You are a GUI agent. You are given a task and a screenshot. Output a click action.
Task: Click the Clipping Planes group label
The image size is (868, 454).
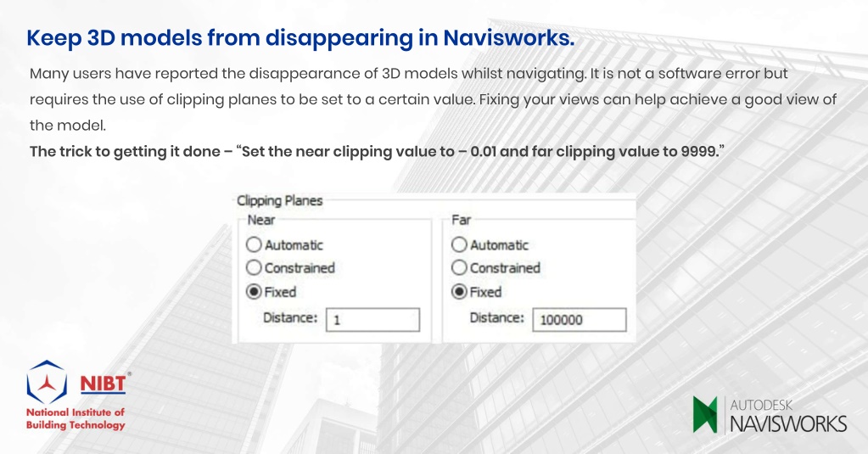[279, 200]
